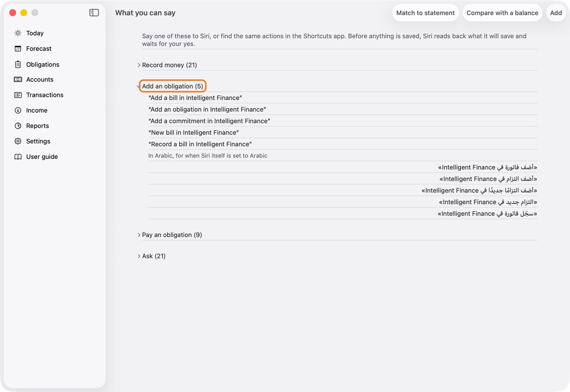The width and height of the screenshot is (570, 392).
Task: Click the Add button
Action: (556, 13)
